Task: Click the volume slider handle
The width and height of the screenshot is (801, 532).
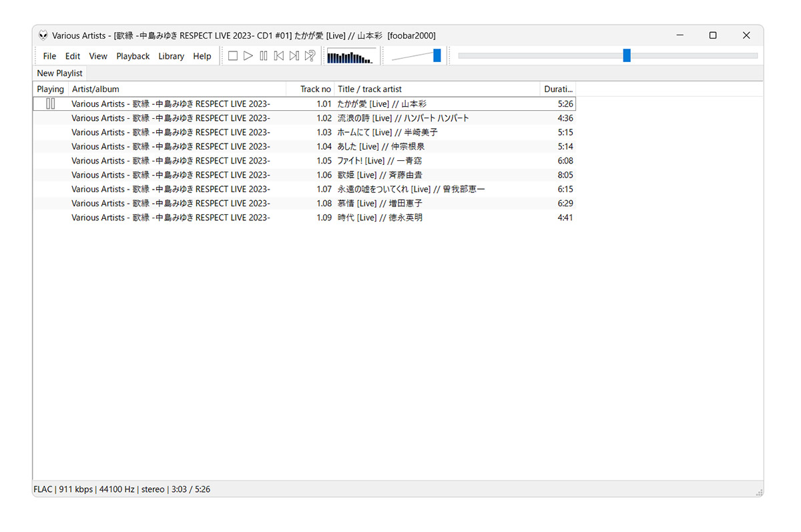Action: (437, 55)
